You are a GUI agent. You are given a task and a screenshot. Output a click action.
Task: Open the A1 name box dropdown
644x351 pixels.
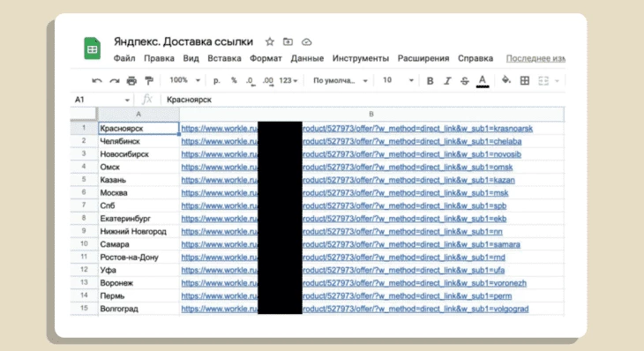tap(127, 100)
